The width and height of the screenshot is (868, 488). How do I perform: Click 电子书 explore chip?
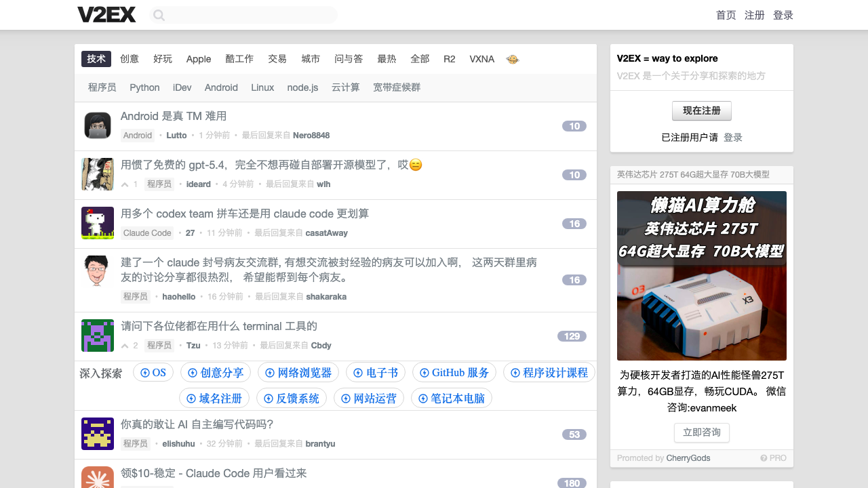point(376,373)
